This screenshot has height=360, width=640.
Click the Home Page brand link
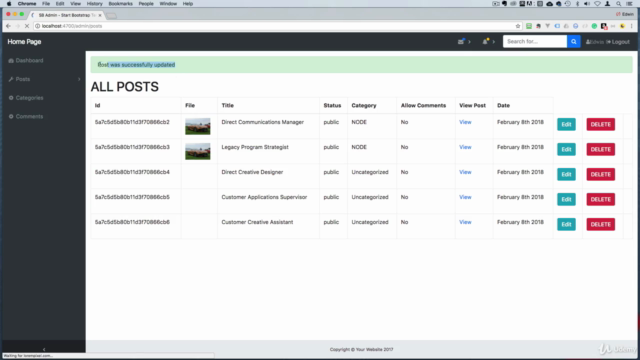[x=24, y=42]
